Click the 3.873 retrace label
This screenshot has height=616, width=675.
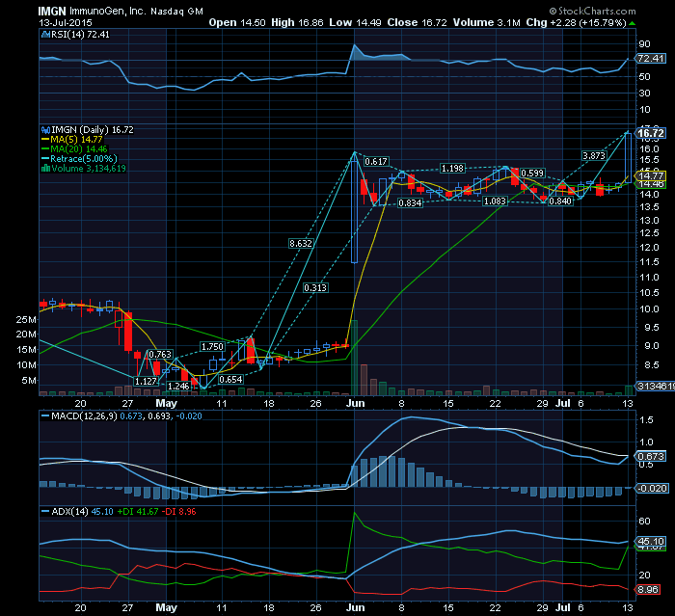[x=594, y=156]
